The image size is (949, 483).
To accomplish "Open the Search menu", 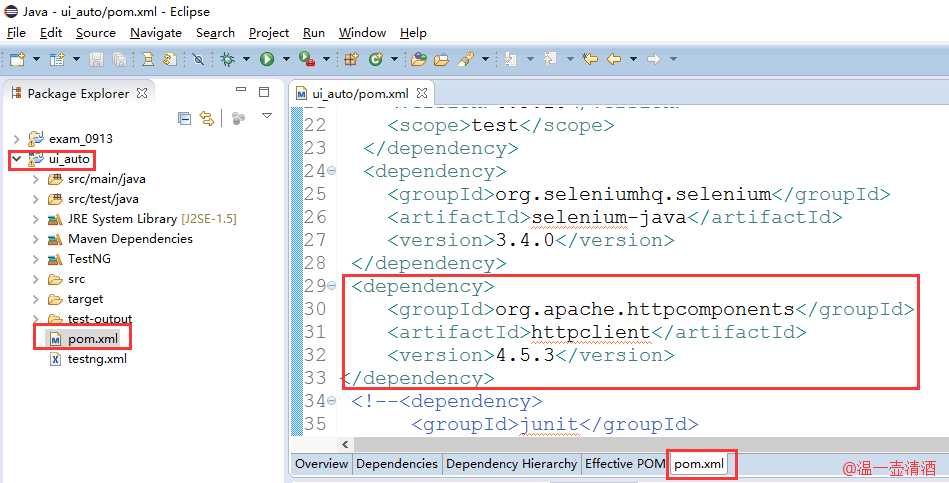I will [215, 33].
